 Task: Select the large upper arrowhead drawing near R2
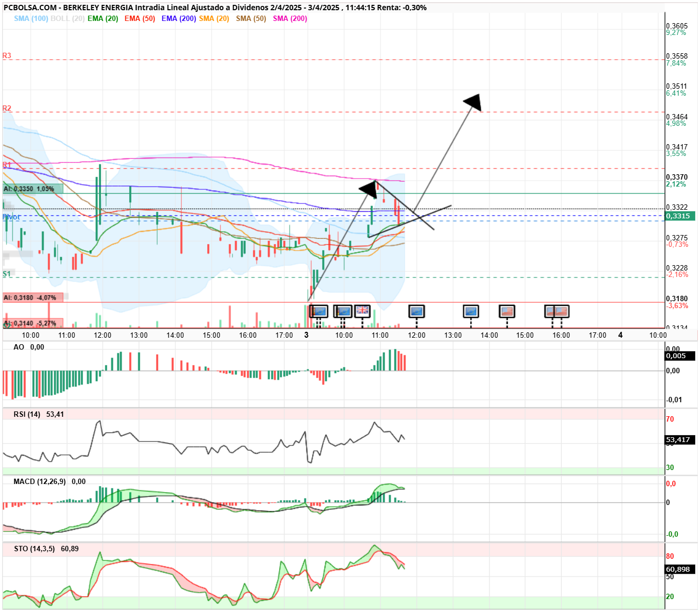pyautogui.click(x=472, y=102)
